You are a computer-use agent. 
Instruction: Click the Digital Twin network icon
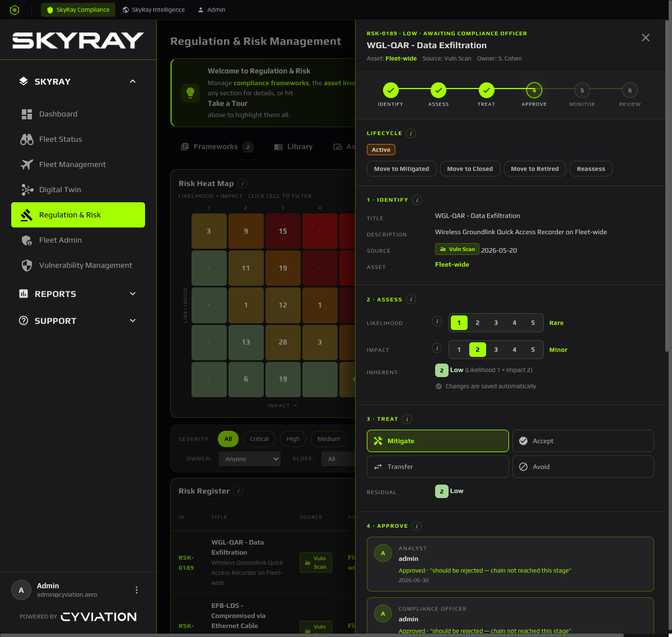[27, 190]
